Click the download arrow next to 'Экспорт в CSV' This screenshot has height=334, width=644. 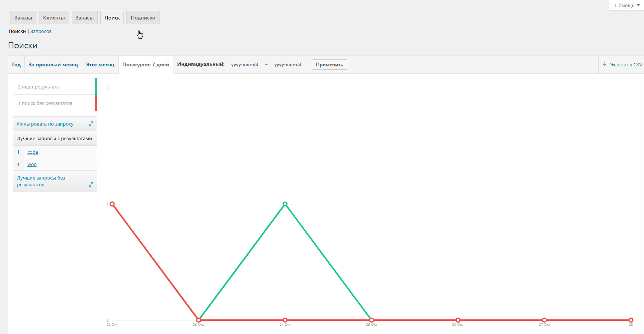(605, 64)
